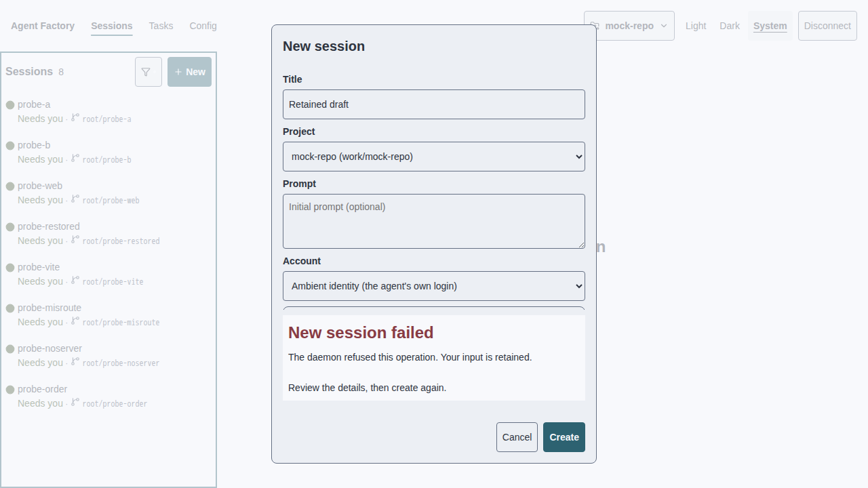Click the status dot next to probe-a
This screenshot has height=488, width=868.
[10, 105]
